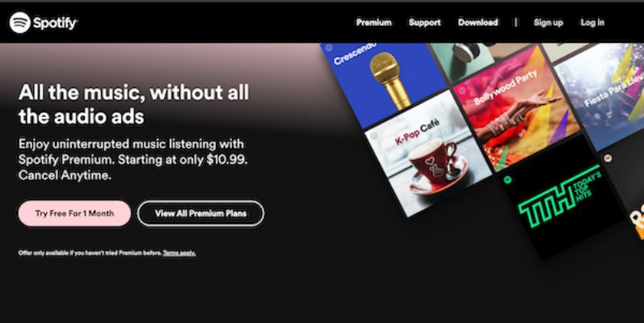Open the Premium menu item
Screen dimensions: 644x323
(374, 23)
